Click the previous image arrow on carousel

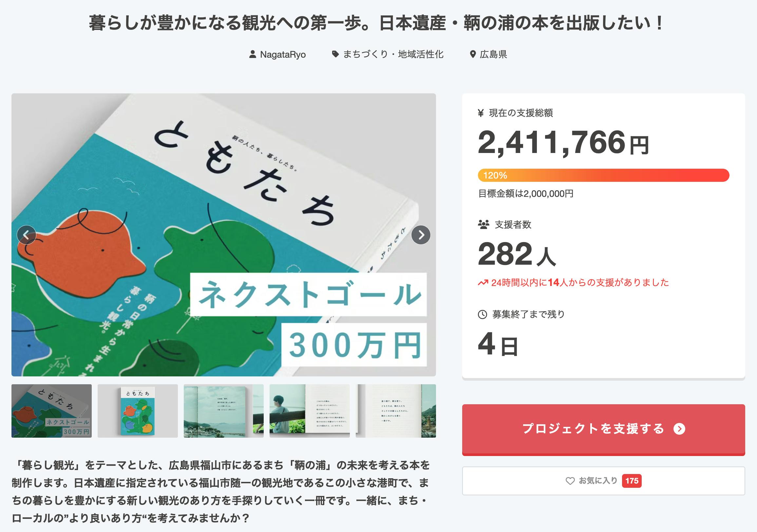(27, 235)
